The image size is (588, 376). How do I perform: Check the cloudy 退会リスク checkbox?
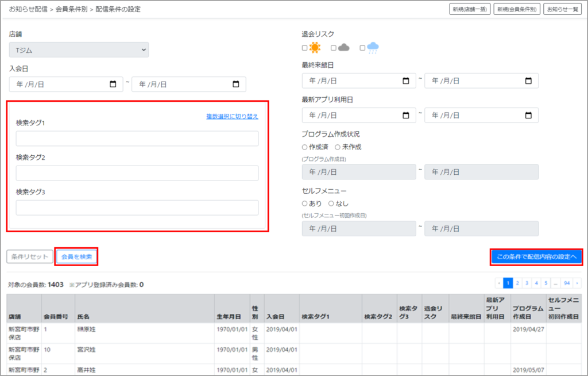(334, 48)
